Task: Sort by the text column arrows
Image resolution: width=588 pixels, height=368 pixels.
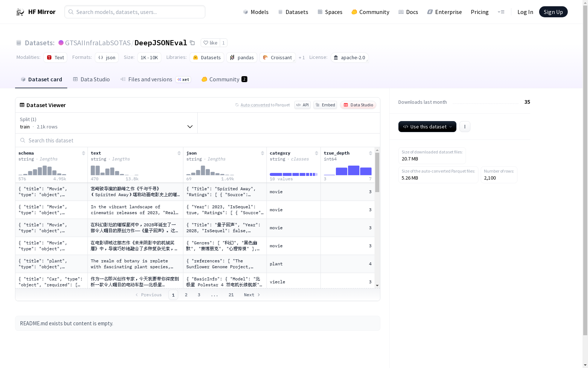Action: 179,153
